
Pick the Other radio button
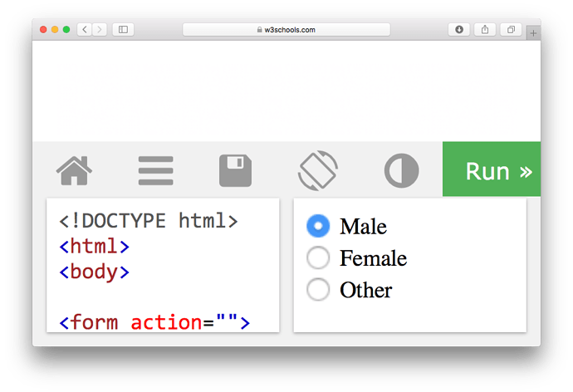coord(318,290)
